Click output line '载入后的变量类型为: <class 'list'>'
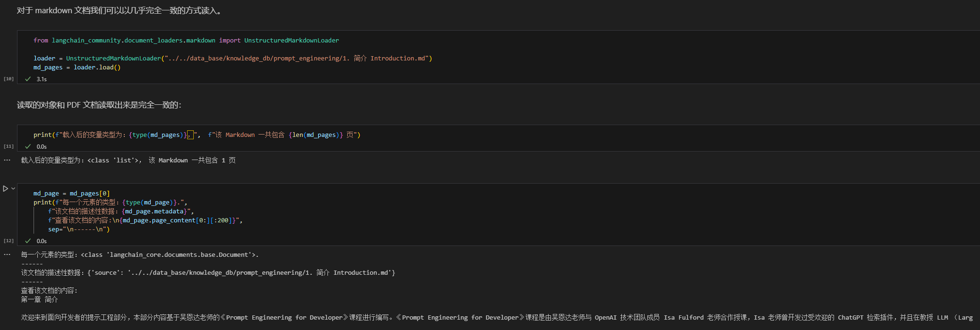This screenshot has height=330, width=980. (128, 161)
